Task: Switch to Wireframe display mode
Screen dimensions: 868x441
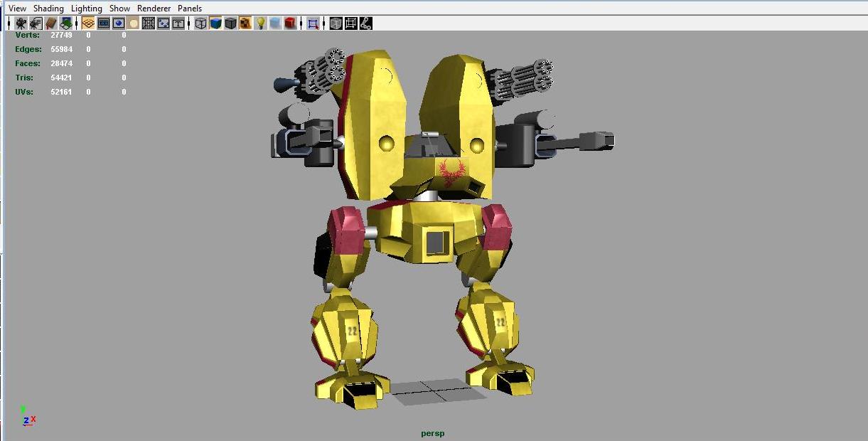Action: (200, 23)
